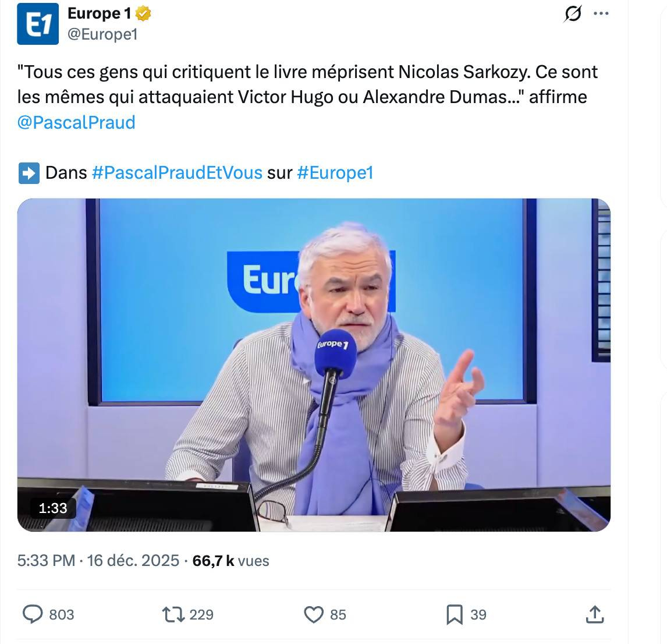Open the three-dot more options menu
This screenshot has height=644, width=667.
[x=601, y=14]
